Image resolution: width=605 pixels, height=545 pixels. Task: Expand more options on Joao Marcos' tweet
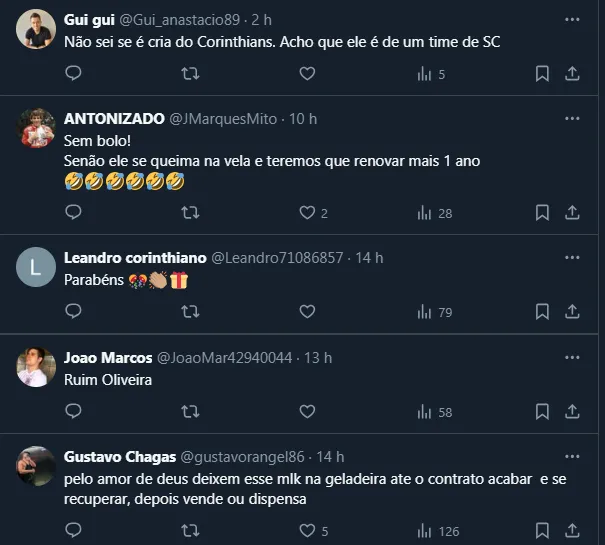[571, 357]
